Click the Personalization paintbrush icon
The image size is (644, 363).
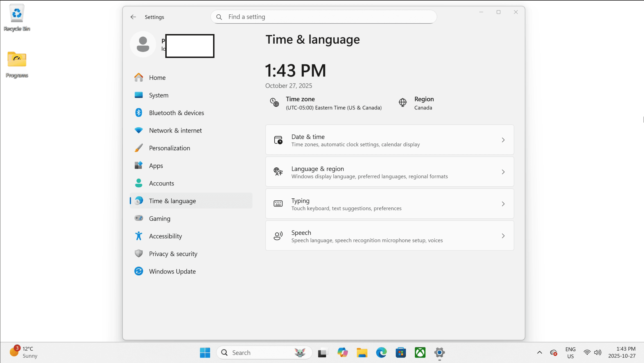click(x=139, y=148)
